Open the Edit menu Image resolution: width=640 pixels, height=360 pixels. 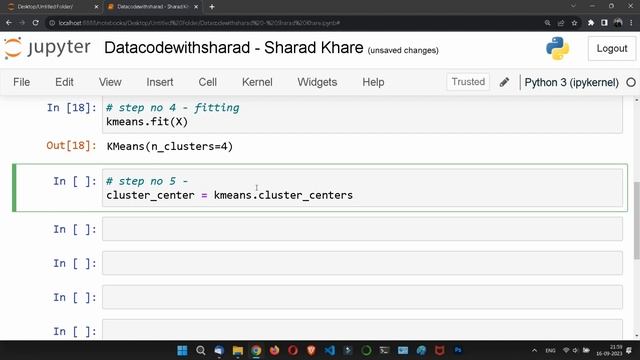click(64, 82)
